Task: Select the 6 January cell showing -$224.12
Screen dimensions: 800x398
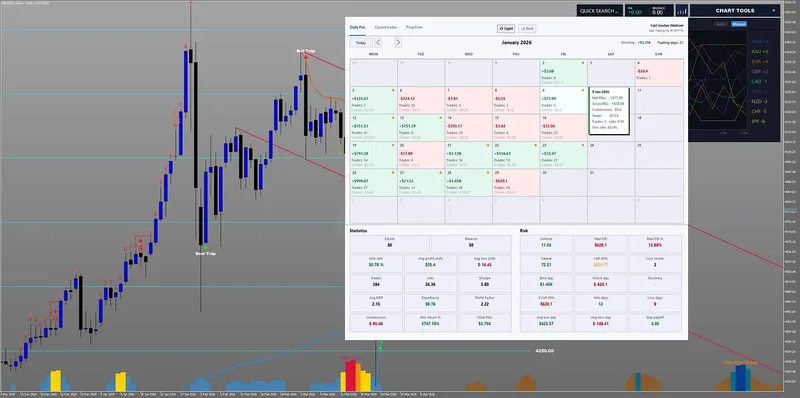Action: click(x=421, y=100)
